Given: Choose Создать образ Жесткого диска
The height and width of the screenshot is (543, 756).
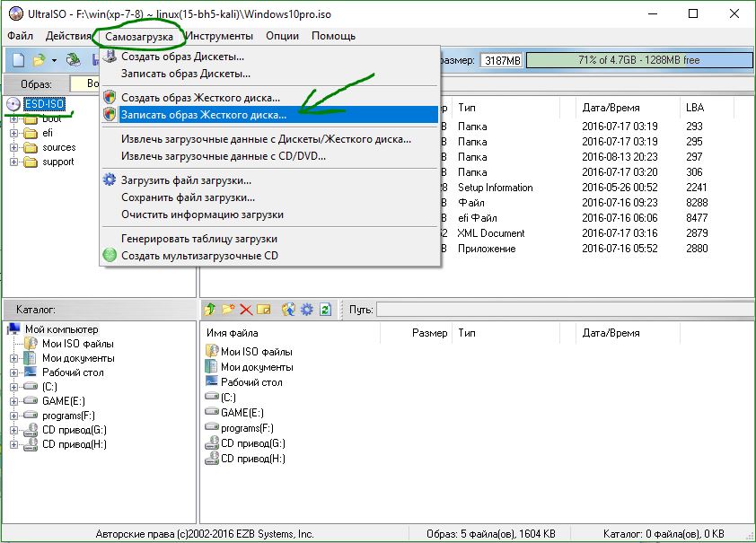Looking at the screenshot, I should tap(270, 97).
